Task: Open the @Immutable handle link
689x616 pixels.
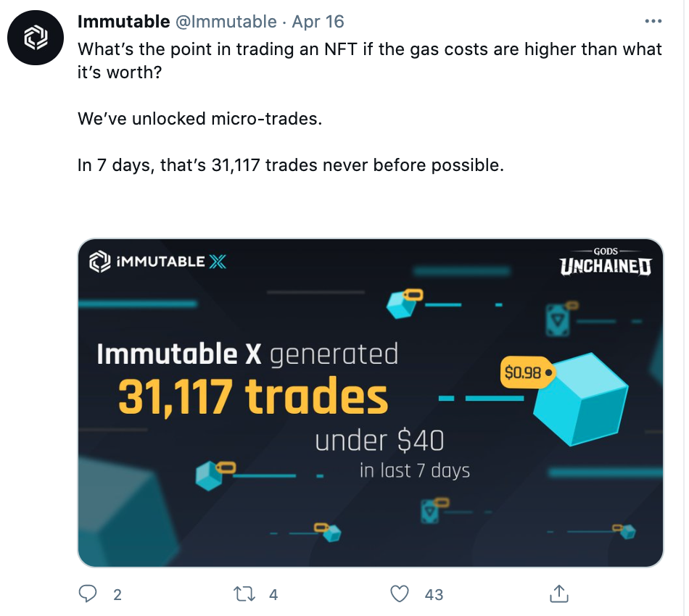Action: point(226,22)
